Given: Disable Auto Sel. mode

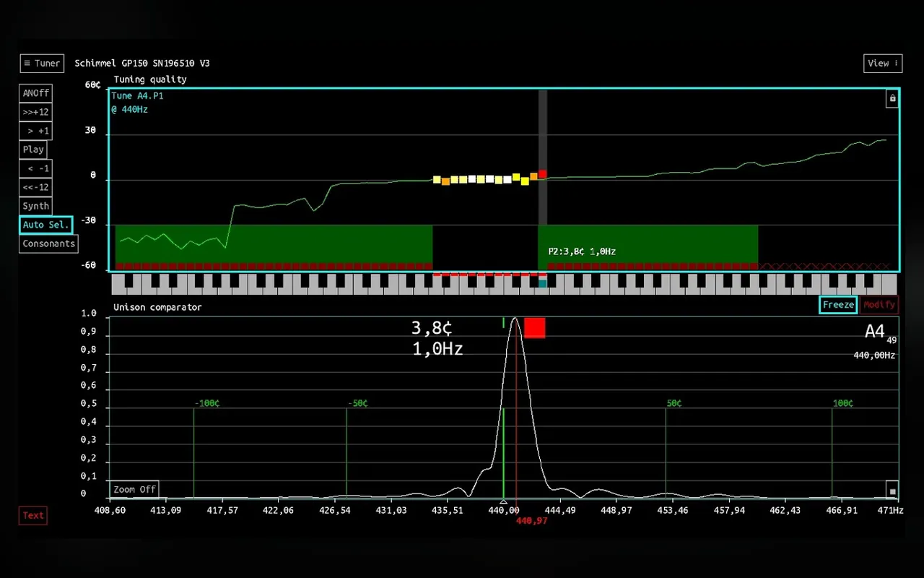Looking at the screenshot, I should point(46,225).
